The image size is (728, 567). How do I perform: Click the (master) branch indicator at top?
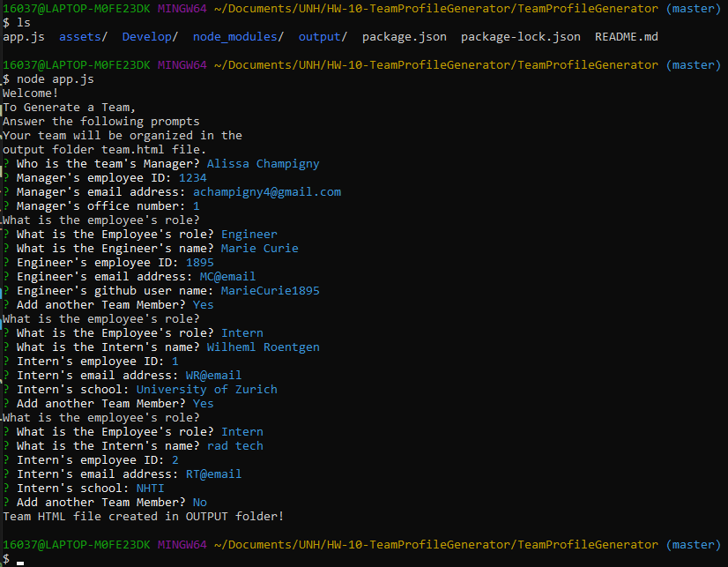[x=694, y=8]
